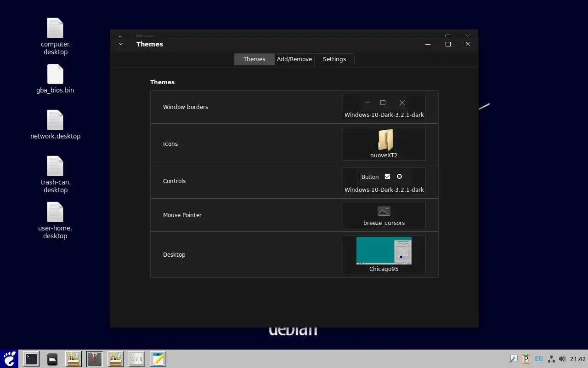Viewport: 588px width, 368px height.
Task: Click the magnifier tray icon
Action: coord(514,359)
